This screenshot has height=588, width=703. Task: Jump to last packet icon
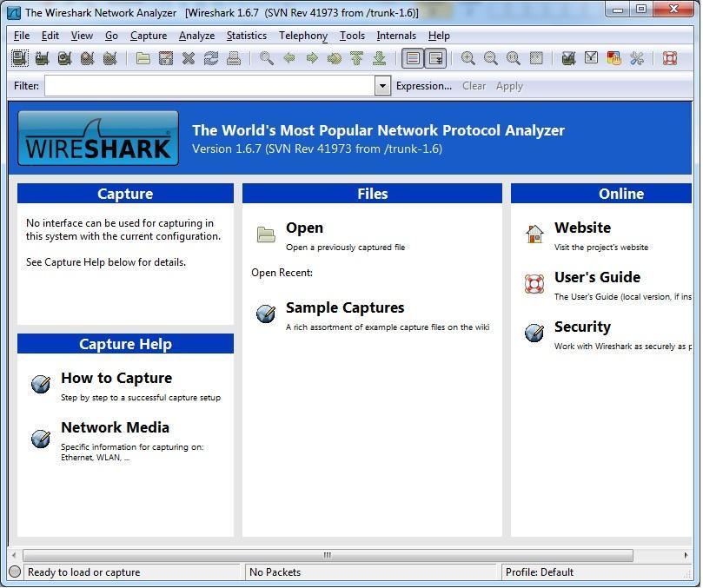(x=379, y=58)
